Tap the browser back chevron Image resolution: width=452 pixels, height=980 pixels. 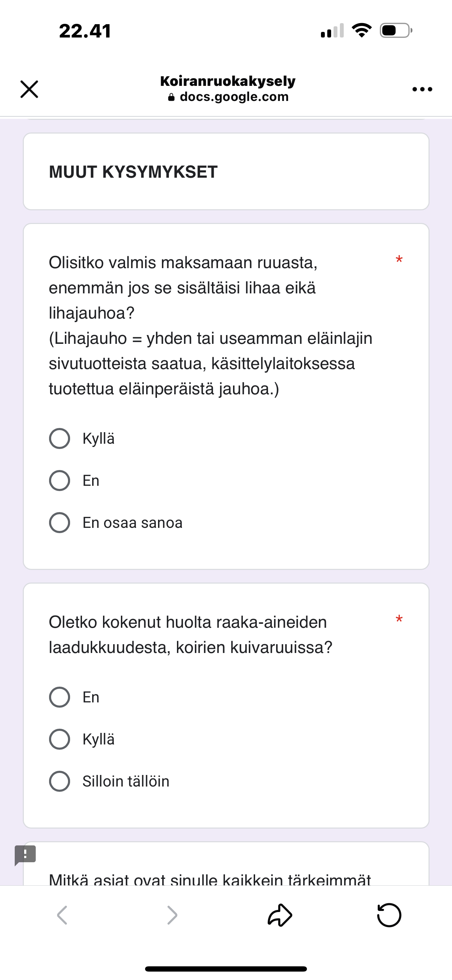click(62, 915)
